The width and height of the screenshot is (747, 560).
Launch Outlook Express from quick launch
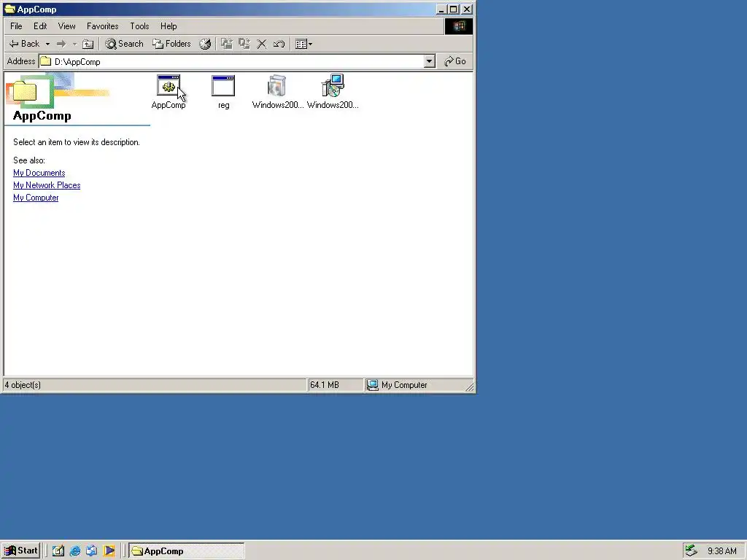[x=91, y=551]
